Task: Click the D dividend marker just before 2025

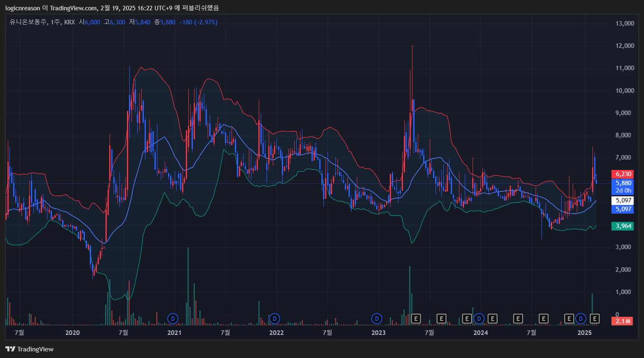Action: 581,318
